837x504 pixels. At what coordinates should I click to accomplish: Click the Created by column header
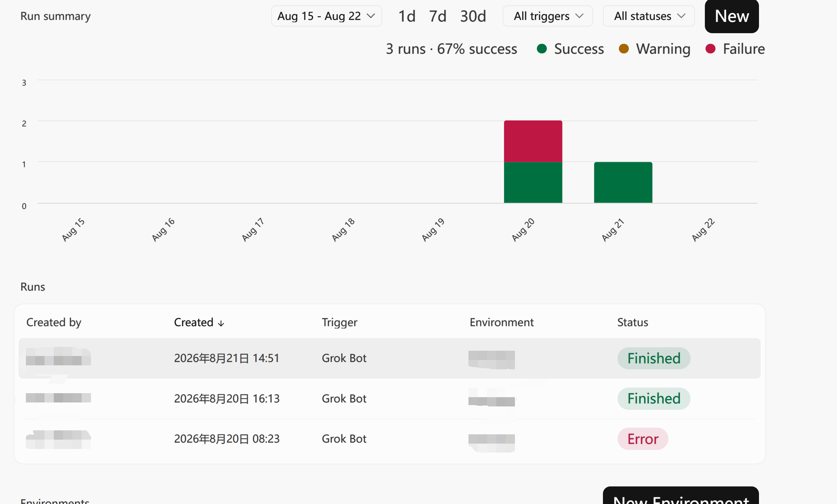click(54, 322)
